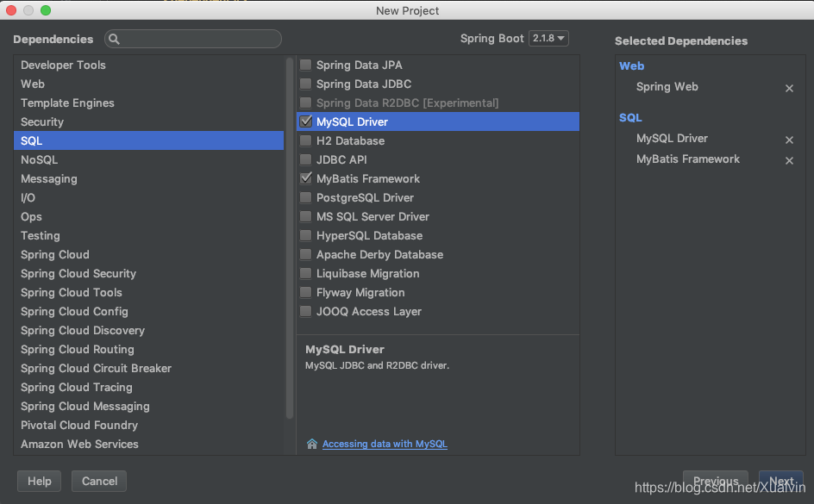Open the Spring Cloud Discovery category
This screenshot has width=814, height=504.
tap(148, 330)
